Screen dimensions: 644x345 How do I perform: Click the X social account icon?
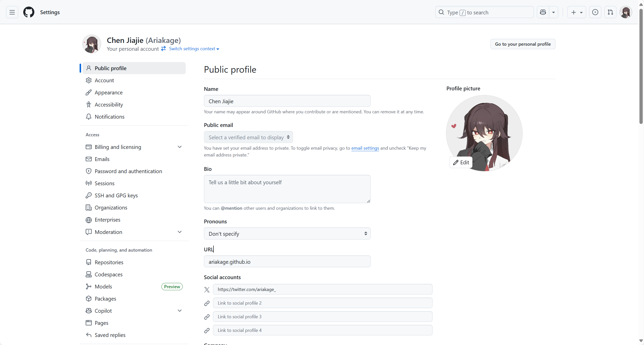(x=207, y=289)
